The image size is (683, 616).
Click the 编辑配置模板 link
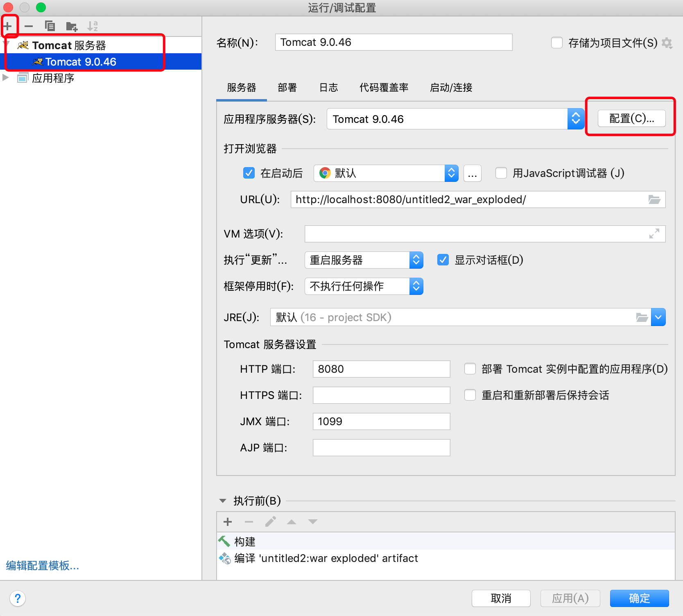pyautogui.click(x=42, y=566)
